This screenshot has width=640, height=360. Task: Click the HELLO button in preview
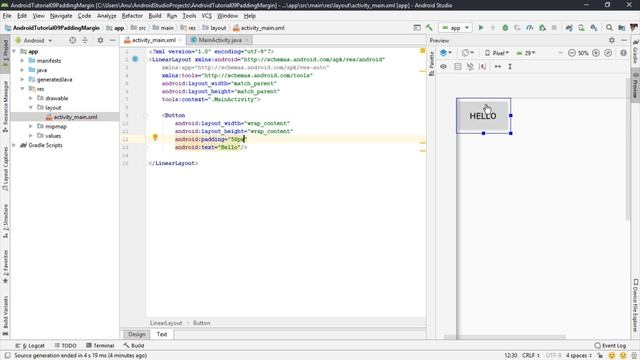click(x=483, y=116)
